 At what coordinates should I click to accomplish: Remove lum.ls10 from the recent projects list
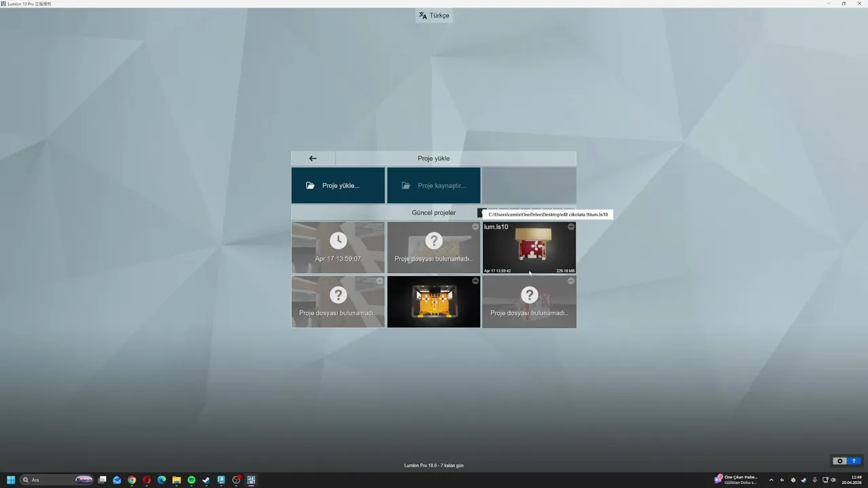[x=571, y=226]
